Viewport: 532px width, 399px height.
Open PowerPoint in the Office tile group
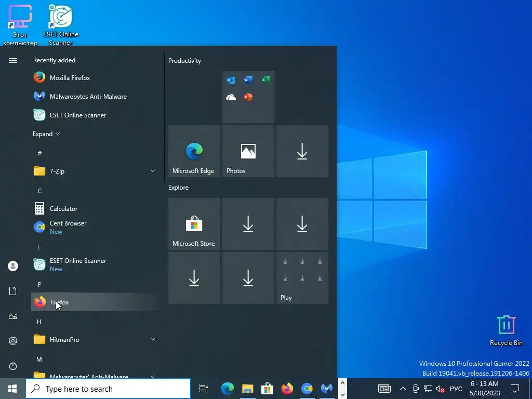click(x=248, y=97)
